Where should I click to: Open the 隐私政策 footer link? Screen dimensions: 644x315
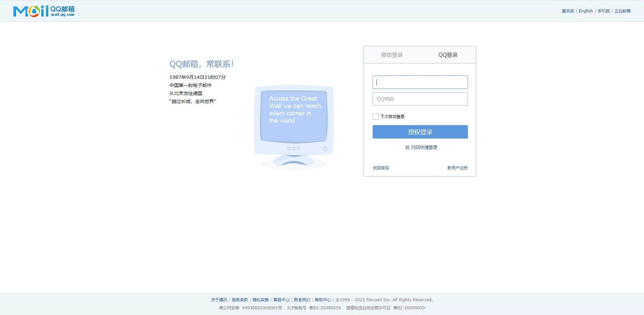[261, 300]
